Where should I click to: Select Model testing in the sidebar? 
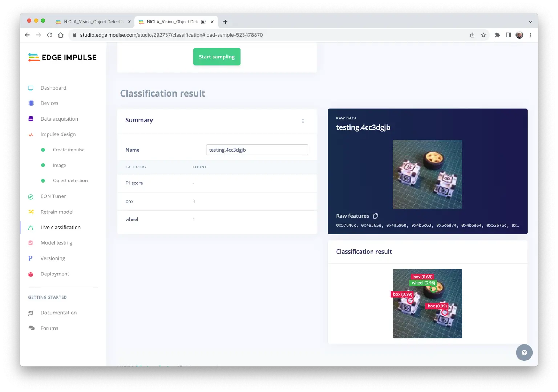tap(56, 243)
